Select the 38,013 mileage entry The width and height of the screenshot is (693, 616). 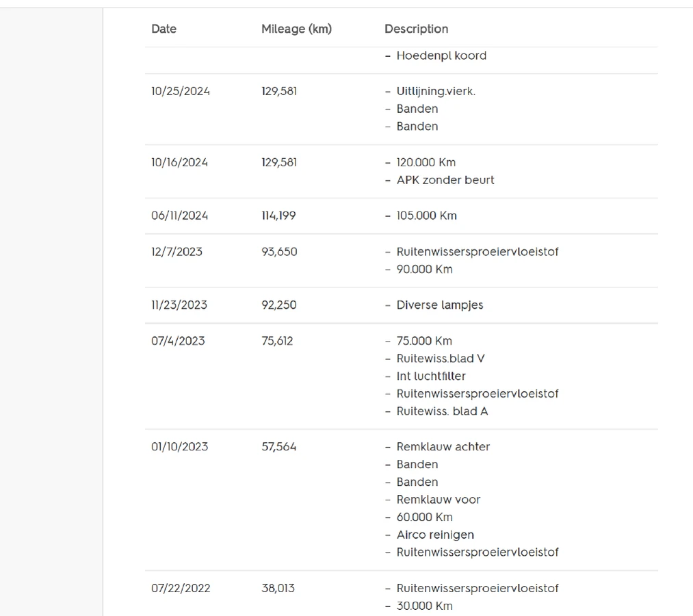pyautogui.click(x=278, y=588)
